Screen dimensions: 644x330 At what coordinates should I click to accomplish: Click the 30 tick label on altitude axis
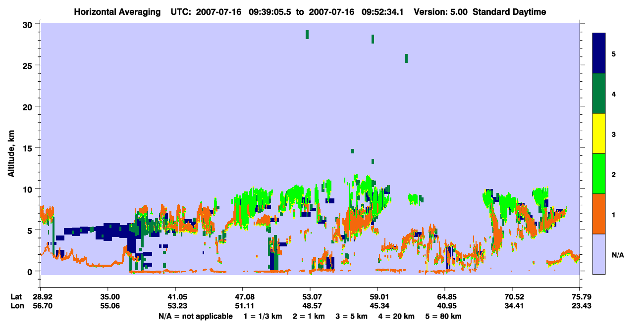click(29, 24)
